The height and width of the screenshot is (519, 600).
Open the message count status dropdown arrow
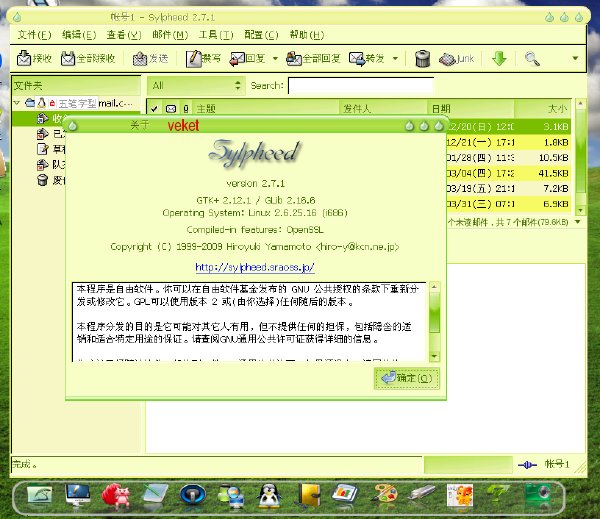click(578, 222)
